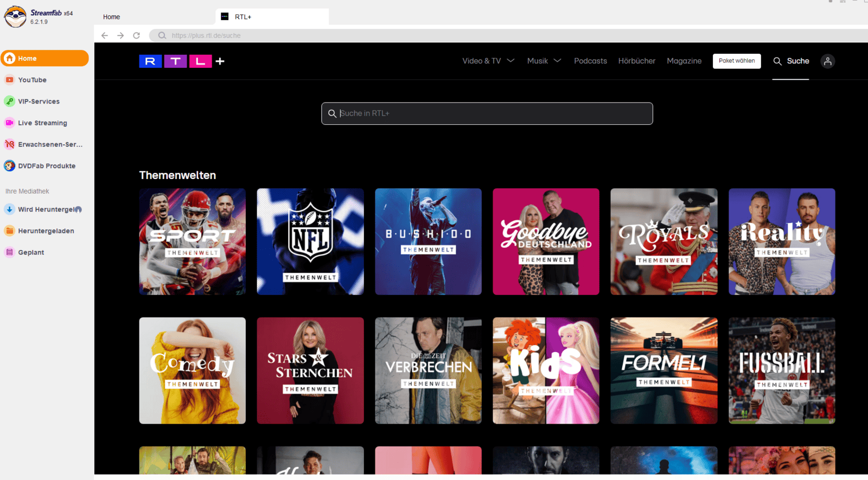868x480 pixels.
Task: Click the Geplant schedule icon
Action: [x=9, y=252]
